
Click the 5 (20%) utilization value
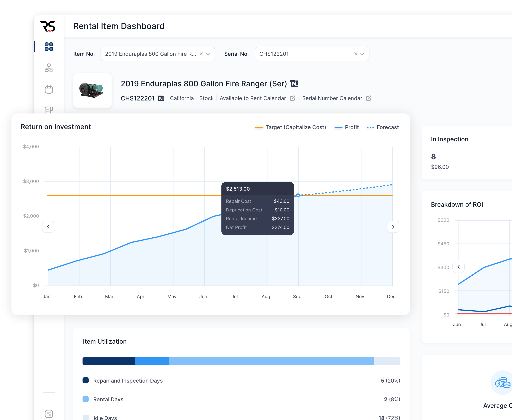click(x=390, y=381)
